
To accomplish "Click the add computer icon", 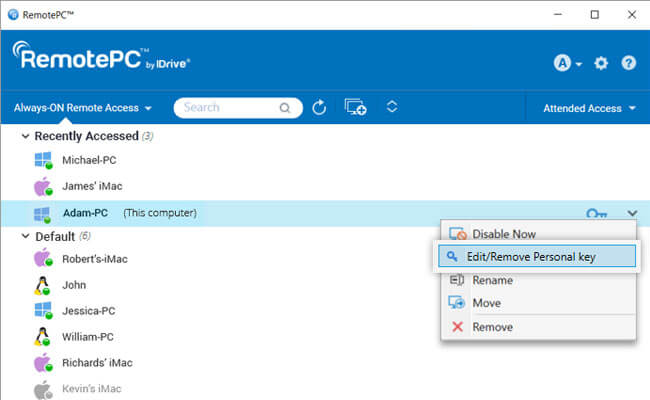I will click(x=355, y=107).
